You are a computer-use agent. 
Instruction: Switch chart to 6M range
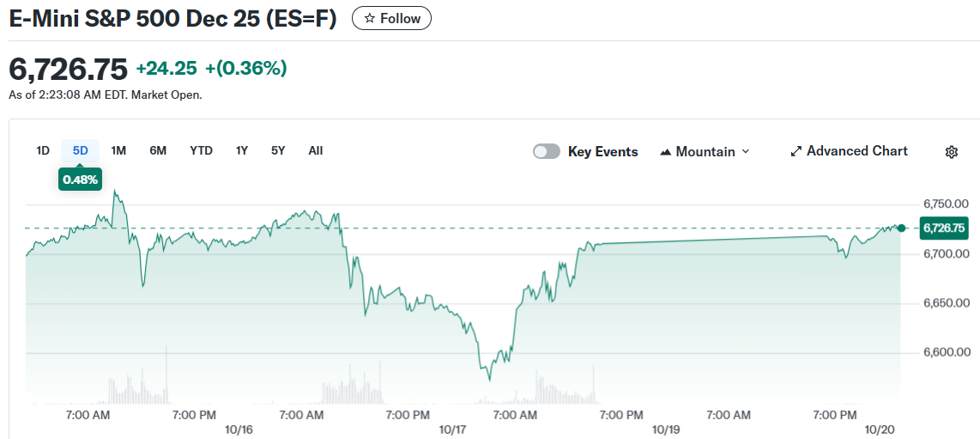coord(158,150)
